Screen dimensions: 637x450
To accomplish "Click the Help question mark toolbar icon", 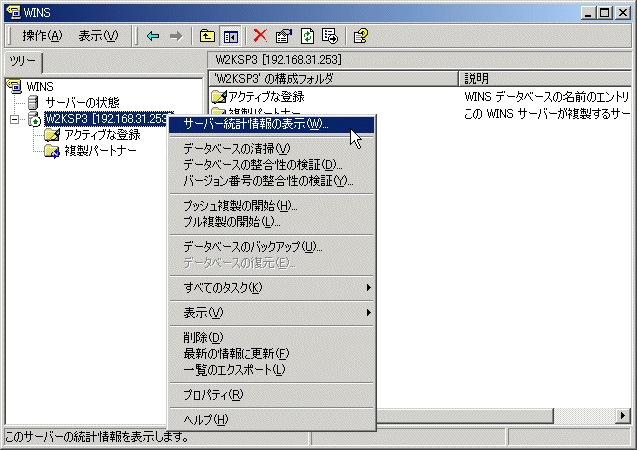I will click(x=361, y=36).
